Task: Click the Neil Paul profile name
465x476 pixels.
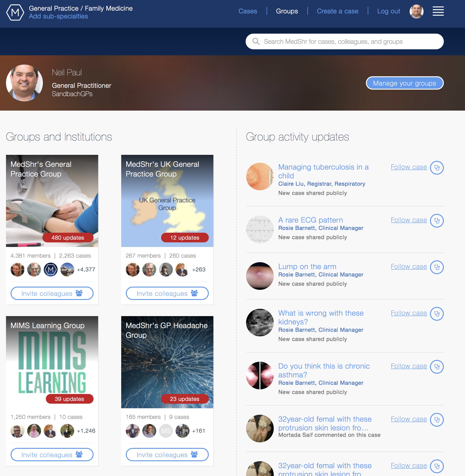Action: click(x=67, y=73)
